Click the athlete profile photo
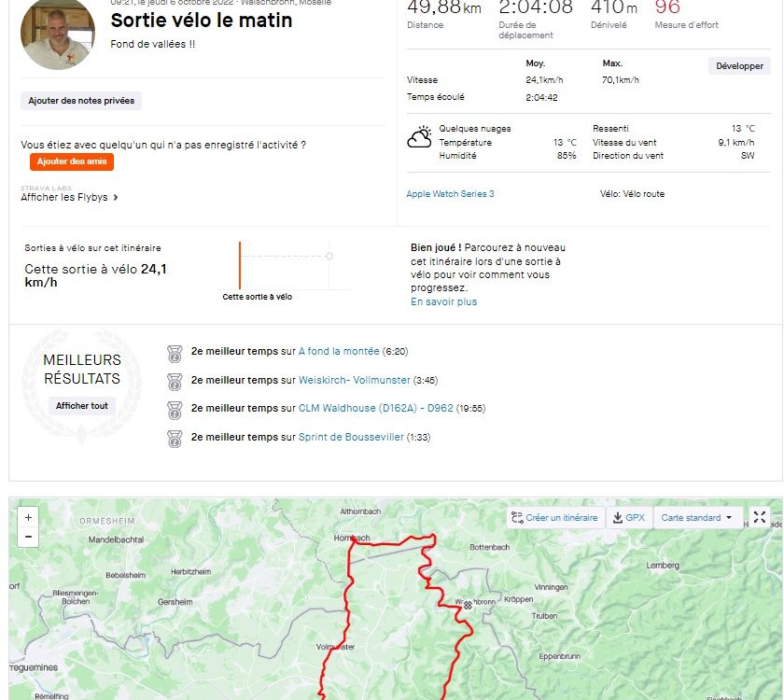This screenshot has height=700, width=784. 58,33
